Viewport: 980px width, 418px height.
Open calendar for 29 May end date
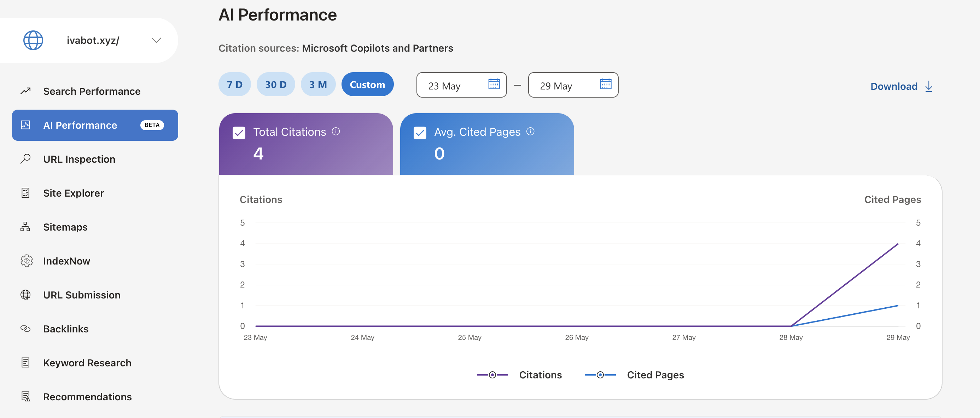[x=606, y=84]
